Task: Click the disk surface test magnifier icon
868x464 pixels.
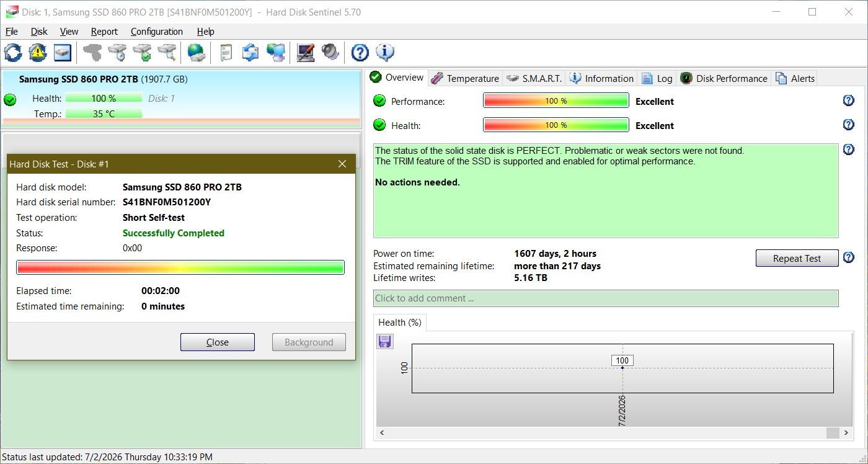Action: 167,53
